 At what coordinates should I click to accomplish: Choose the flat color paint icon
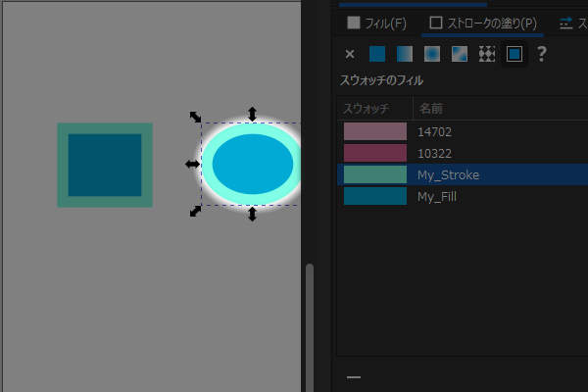click(x=377, y=54)
